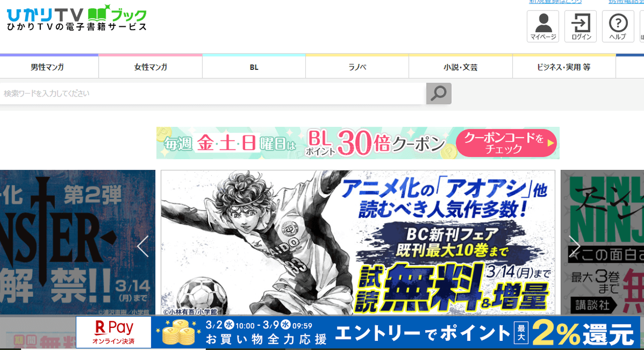Open the アオアシ BC新刊フェア banner

click(358, 243)
